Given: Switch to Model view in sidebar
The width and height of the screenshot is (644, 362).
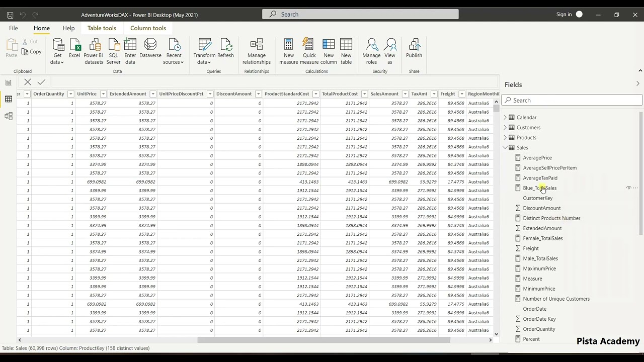Looking at the screenshot, I should pyautogui.click(x=9, y=116).
